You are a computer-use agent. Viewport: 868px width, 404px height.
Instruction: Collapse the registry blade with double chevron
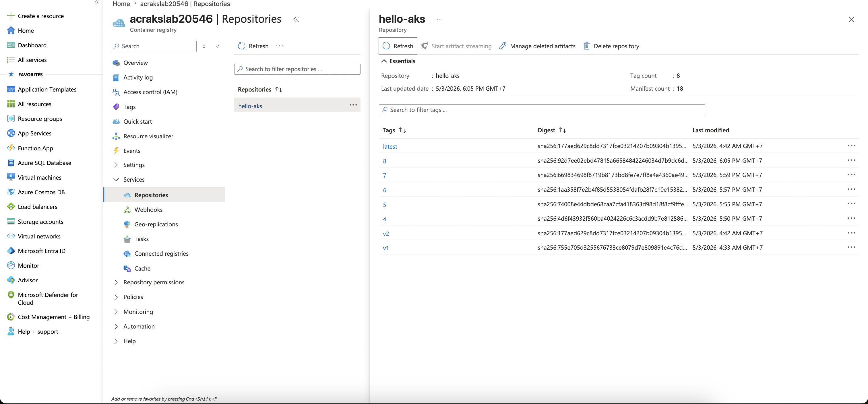tap(296, 20)
